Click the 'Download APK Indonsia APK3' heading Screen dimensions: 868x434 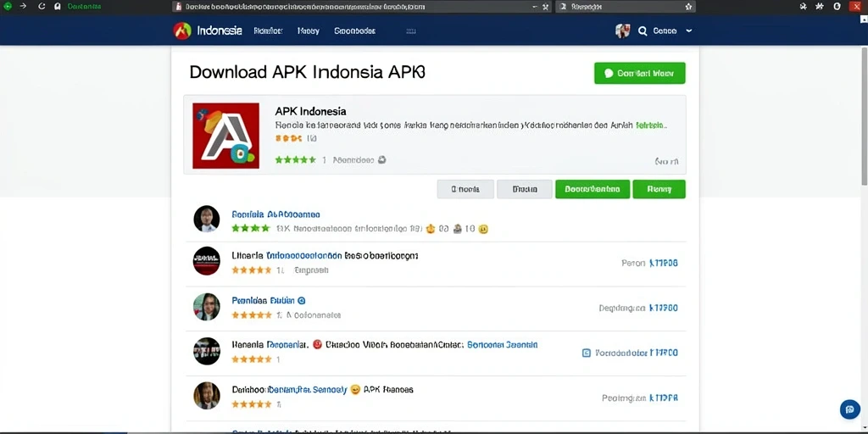pos(307,72)
